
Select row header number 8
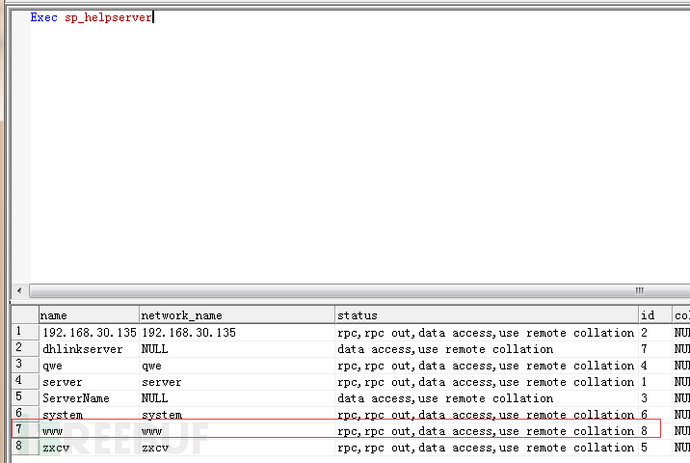click(25, 447)
